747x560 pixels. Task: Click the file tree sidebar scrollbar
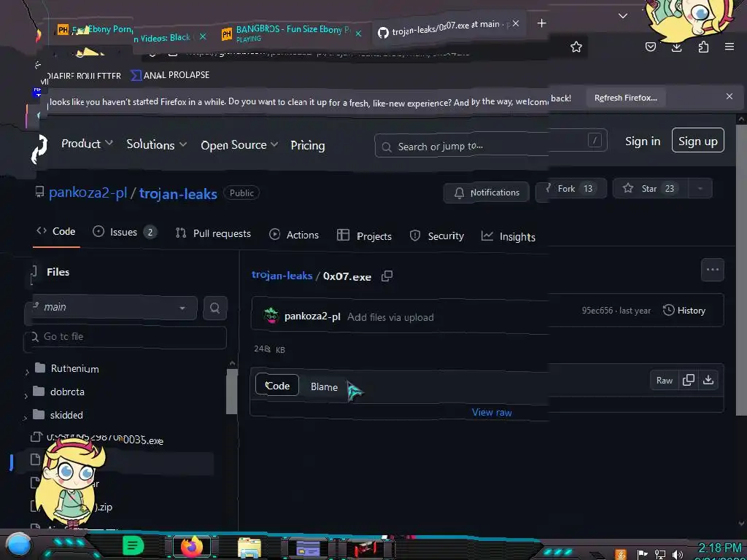coord(232,391)
